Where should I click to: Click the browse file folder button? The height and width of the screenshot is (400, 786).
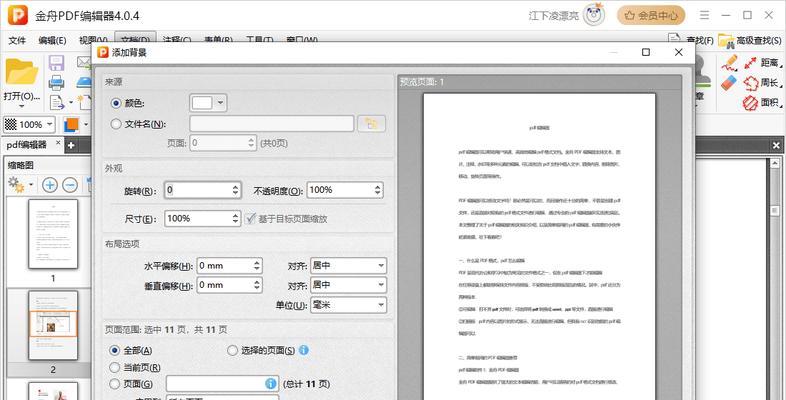(x=371, y=124)
